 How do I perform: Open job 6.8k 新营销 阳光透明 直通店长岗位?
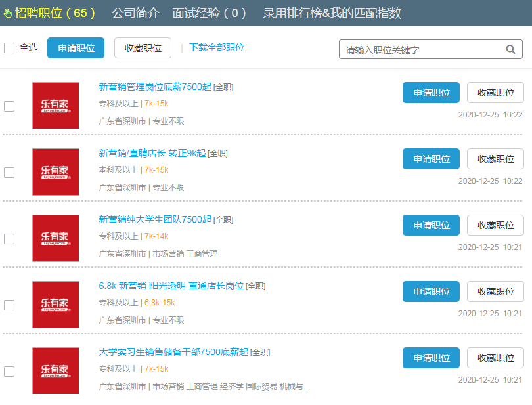click(x=171, y=286)
